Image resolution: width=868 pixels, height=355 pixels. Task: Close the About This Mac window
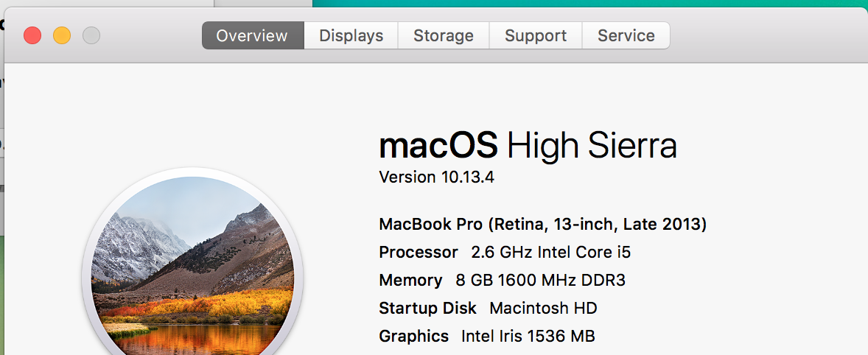(x=32, y=36)
